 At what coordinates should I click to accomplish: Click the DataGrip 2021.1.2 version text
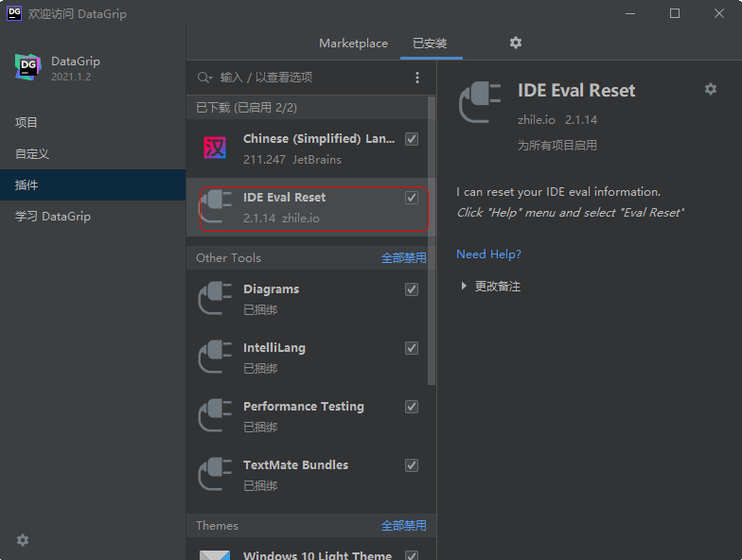click(x=71, y=77)
